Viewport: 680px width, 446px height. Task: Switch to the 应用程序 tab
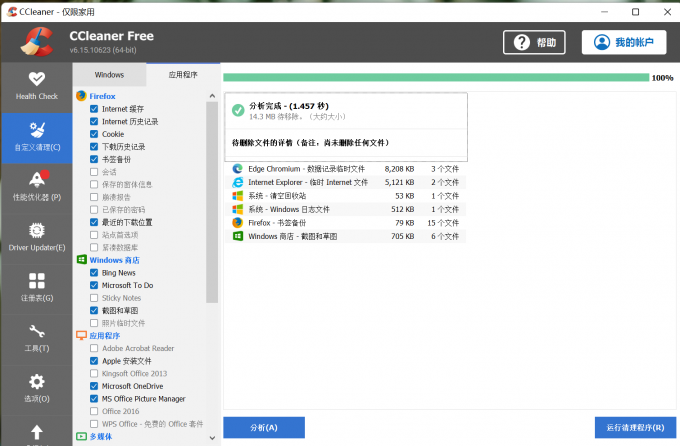pos(183,75)
